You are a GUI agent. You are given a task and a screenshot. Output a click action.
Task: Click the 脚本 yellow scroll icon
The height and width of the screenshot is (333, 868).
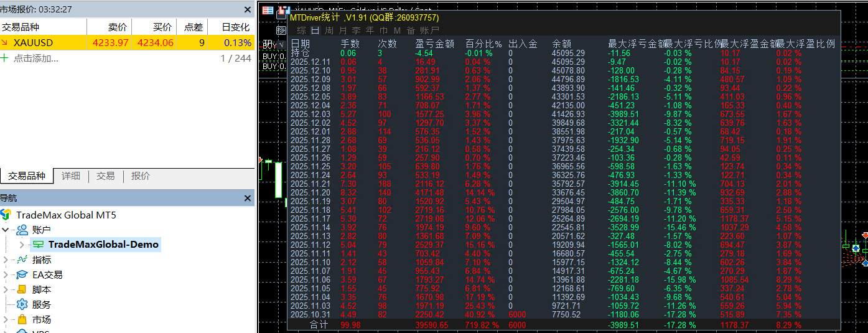coord(22,289)
